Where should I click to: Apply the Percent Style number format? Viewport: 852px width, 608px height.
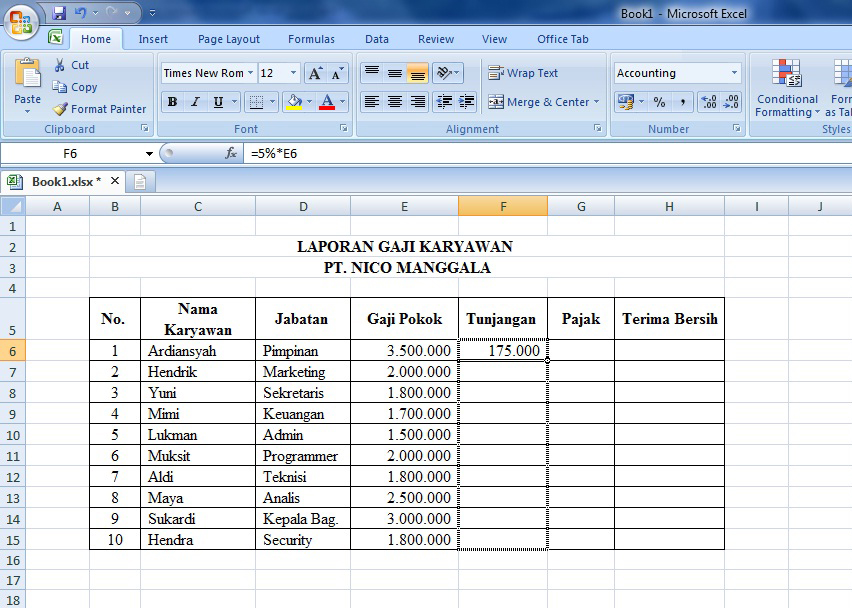pyautogui.click(x=657, y=103)
